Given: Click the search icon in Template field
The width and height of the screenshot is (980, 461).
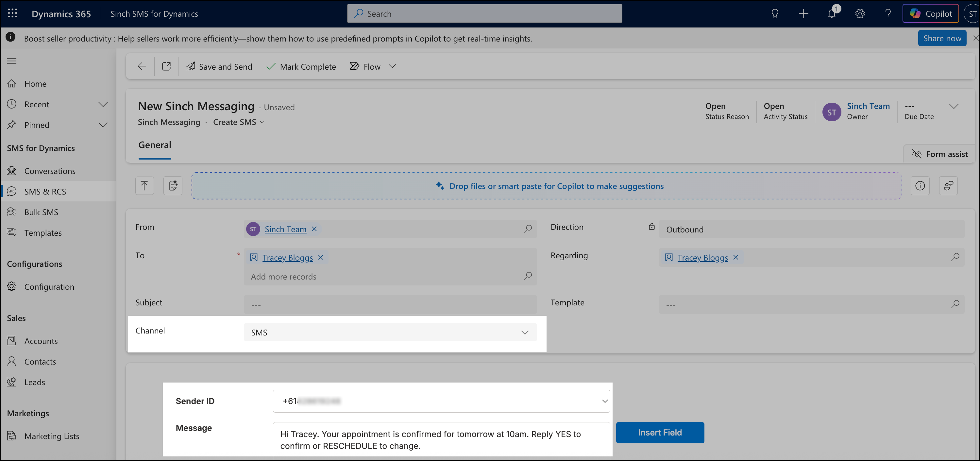Looking at the screenshot, I should [x=955, y=304].
